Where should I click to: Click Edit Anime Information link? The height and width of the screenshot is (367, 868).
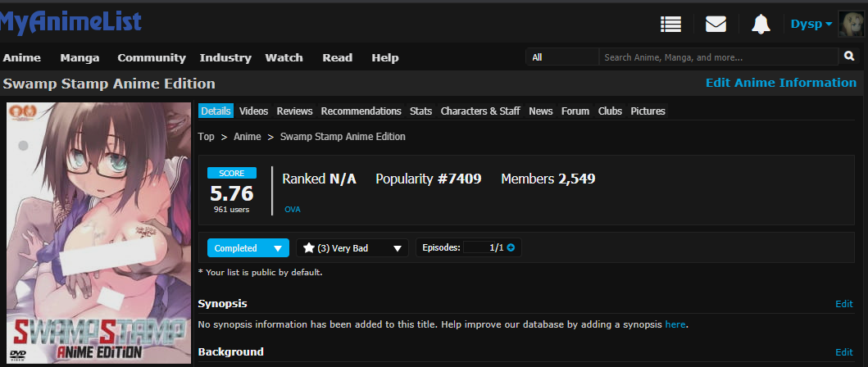tap(780, 83)
